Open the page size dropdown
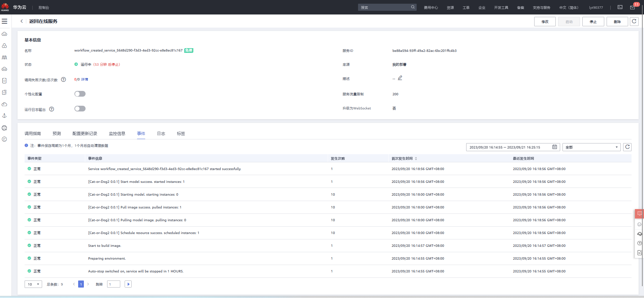 pos(33,284)
